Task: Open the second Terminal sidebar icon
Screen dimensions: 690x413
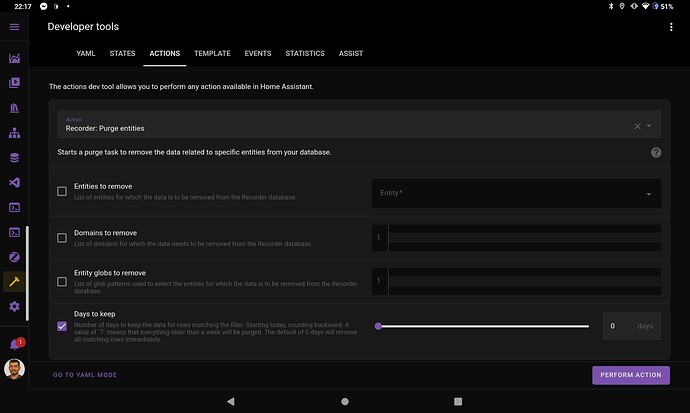Action: point(14,232)
